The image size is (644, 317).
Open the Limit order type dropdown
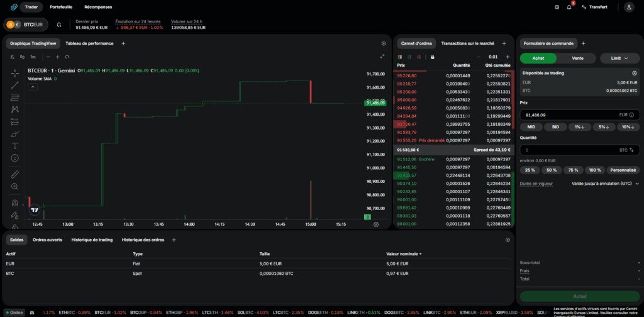coord(619,58)
